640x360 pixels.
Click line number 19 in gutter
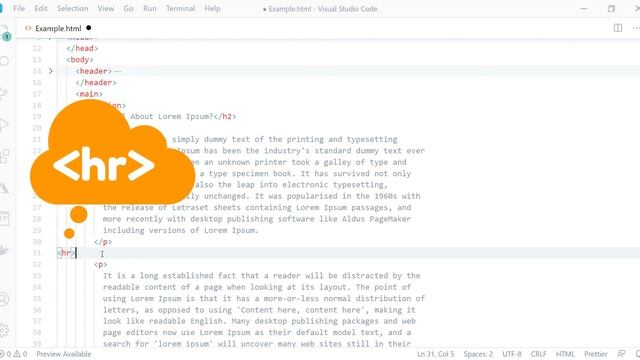37,116
